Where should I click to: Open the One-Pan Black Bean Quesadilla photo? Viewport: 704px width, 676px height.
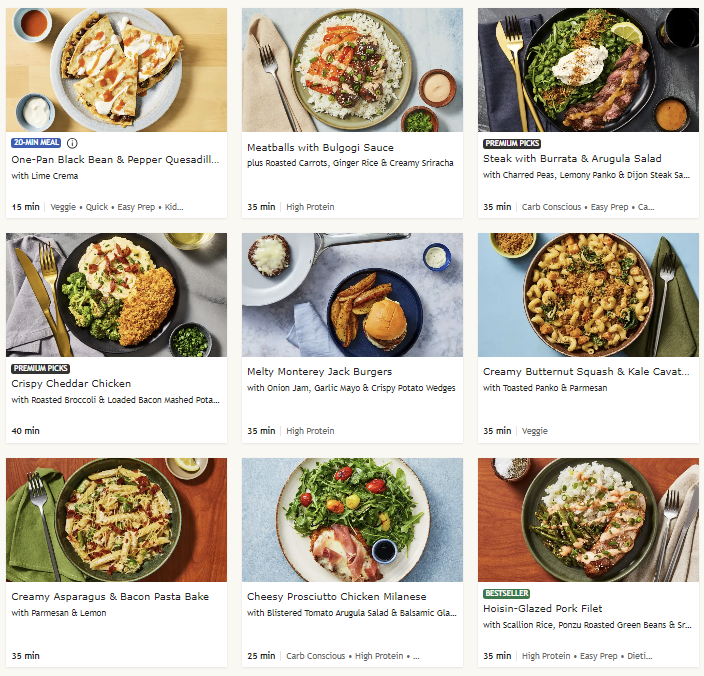pos(116,70)
